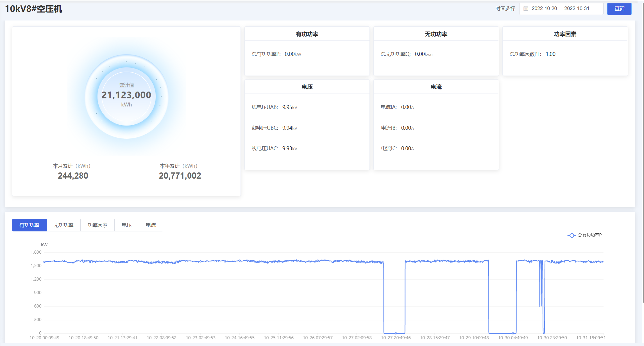This screenshot has width=644, height=346.
Task: Click the calendar icon in date picker
Action: 526,9
